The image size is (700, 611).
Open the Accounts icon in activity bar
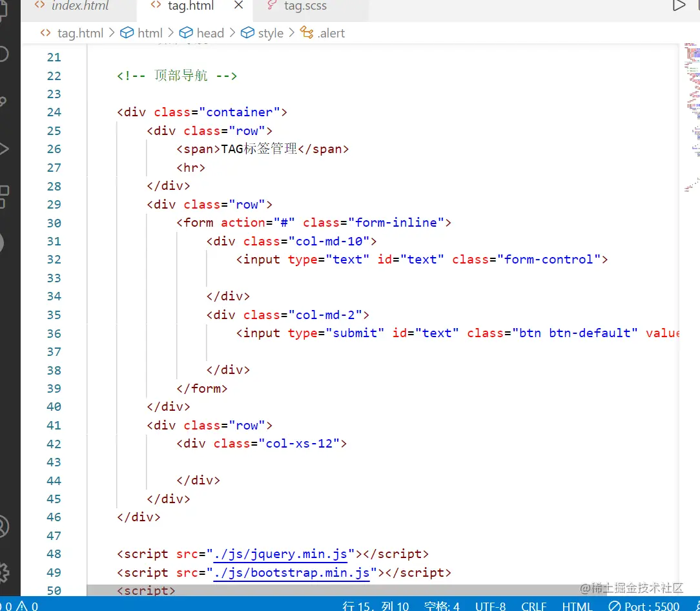[x=4, y=526]
